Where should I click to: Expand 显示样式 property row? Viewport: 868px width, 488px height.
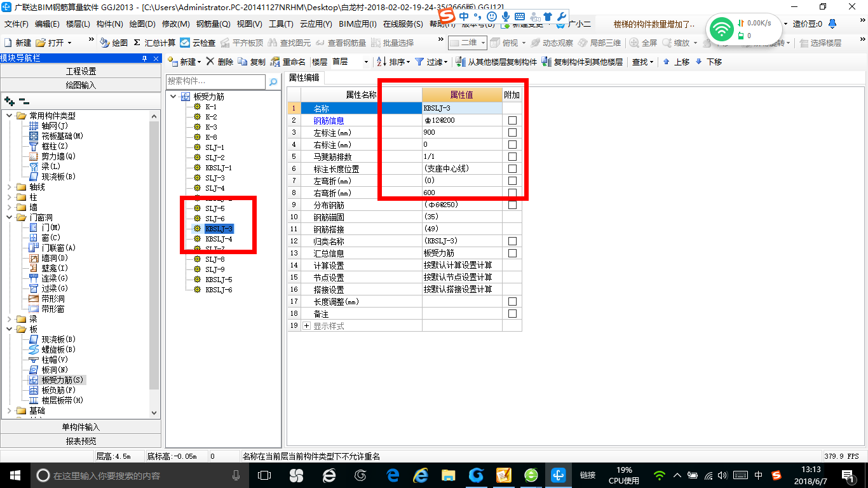[x=307, y=325]
